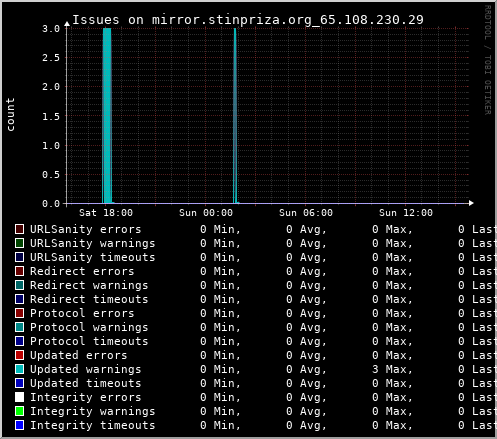Click the Redirect timeouts legend label
497x439 pixels.
tap(89, 299)
